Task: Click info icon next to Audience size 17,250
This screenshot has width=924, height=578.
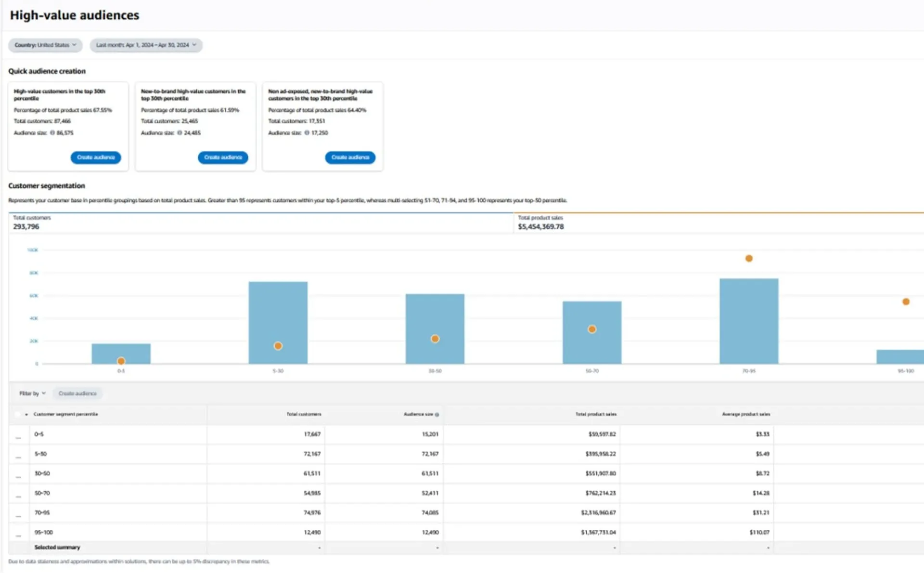Action: pos(307,134)
